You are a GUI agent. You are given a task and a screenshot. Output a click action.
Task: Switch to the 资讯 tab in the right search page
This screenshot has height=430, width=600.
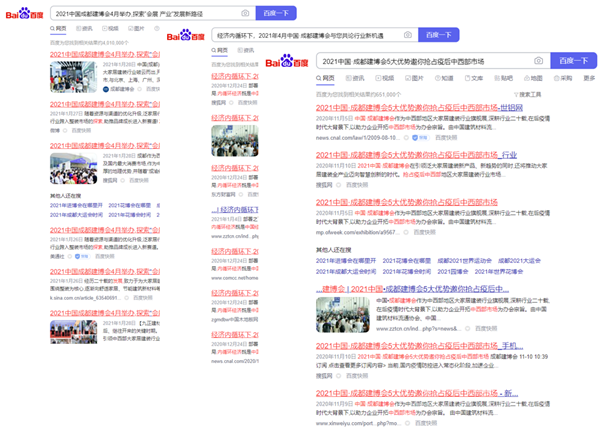[x=355, y=78]
